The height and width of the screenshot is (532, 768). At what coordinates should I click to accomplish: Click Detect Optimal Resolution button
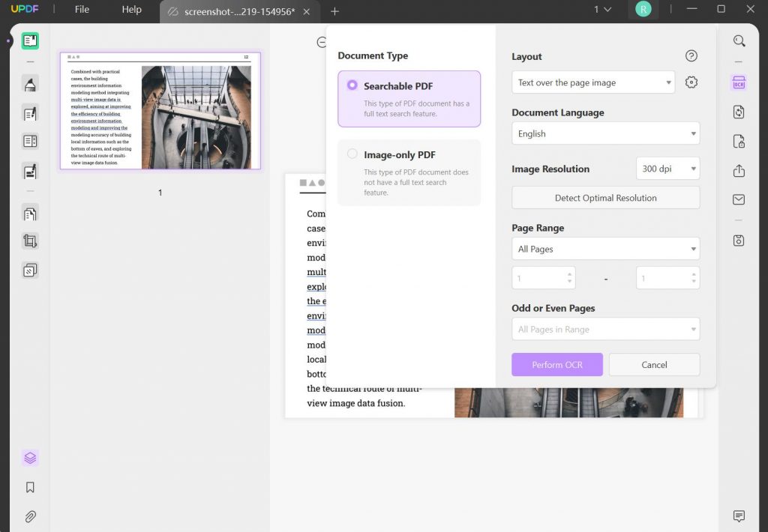click(x=605, y=198)
